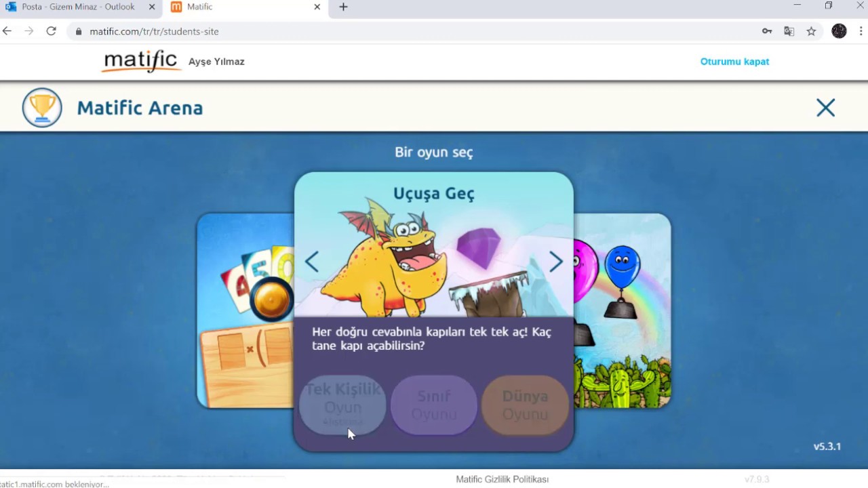
Task: Start Sınıf Oyunu mode
Action: [434, 405]
